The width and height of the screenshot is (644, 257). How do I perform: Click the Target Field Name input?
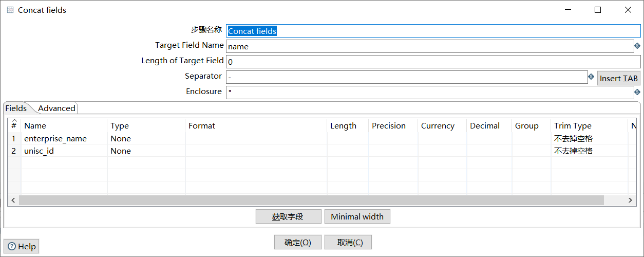[x=430, y=46]
